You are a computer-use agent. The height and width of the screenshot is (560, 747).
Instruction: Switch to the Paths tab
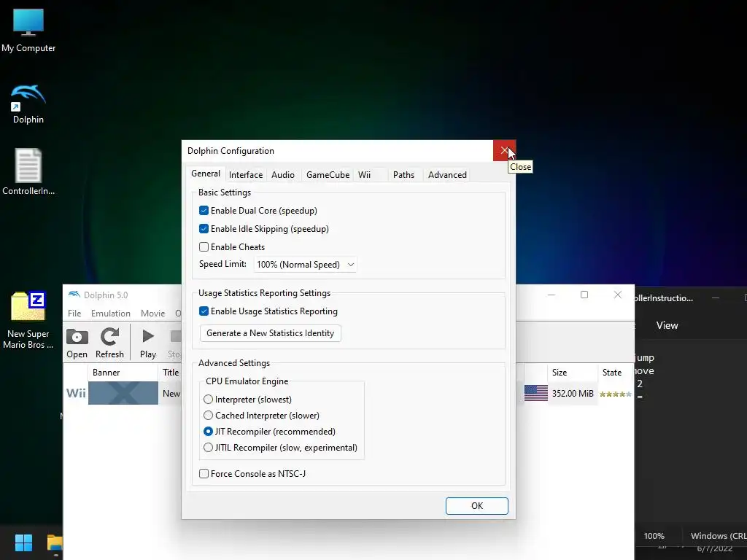403,175
